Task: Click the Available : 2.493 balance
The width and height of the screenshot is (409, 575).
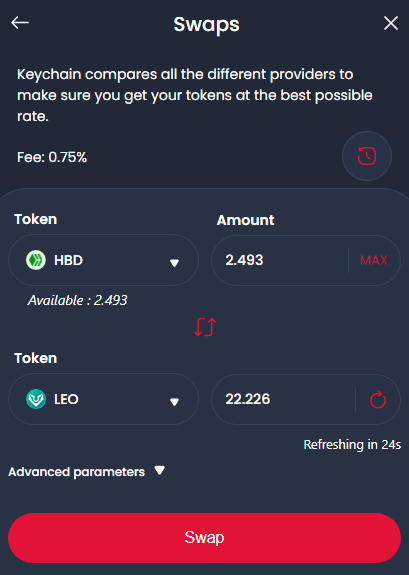Action: 77,300
